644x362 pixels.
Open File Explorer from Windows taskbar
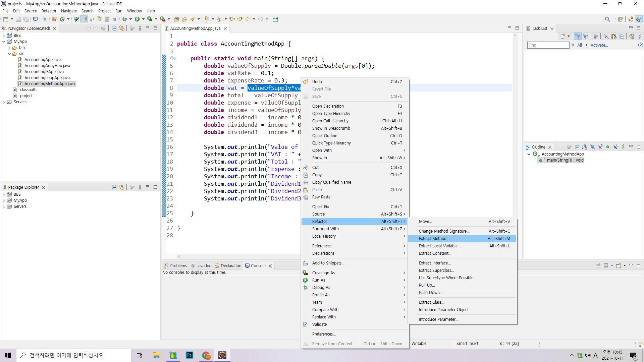156,355
